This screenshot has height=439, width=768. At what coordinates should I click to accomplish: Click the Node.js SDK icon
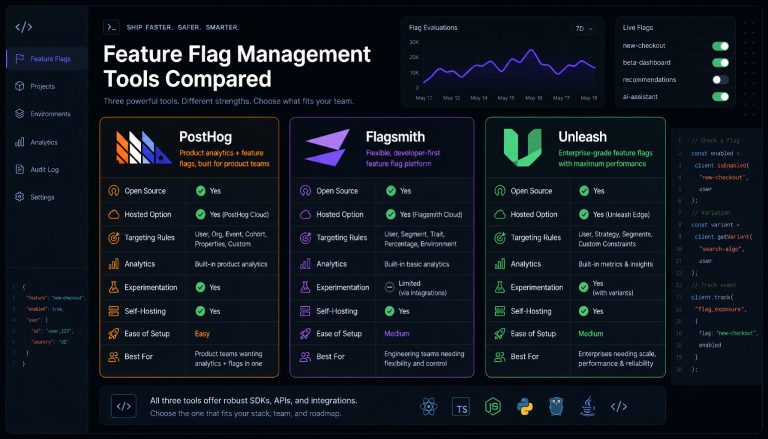coord(493,406)
